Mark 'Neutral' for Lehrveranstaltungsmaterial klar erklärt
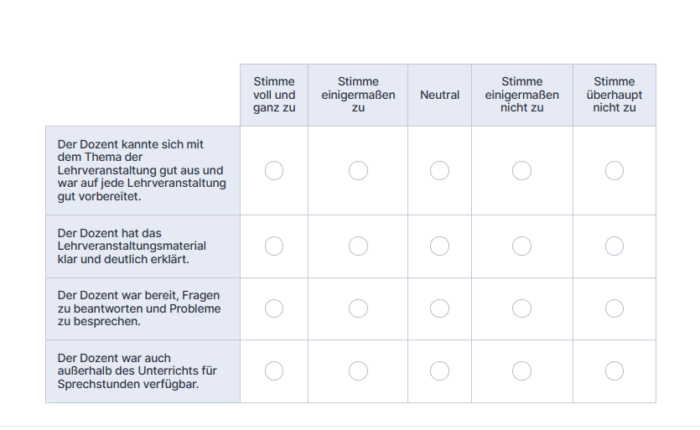The height and width of the screenshot is (430, 700). [x=439, y=246]
